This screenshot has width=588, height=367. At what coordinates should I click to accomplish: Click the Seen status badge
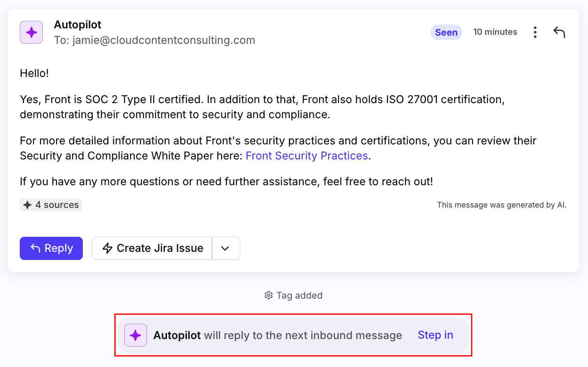[x=446, y=32]
